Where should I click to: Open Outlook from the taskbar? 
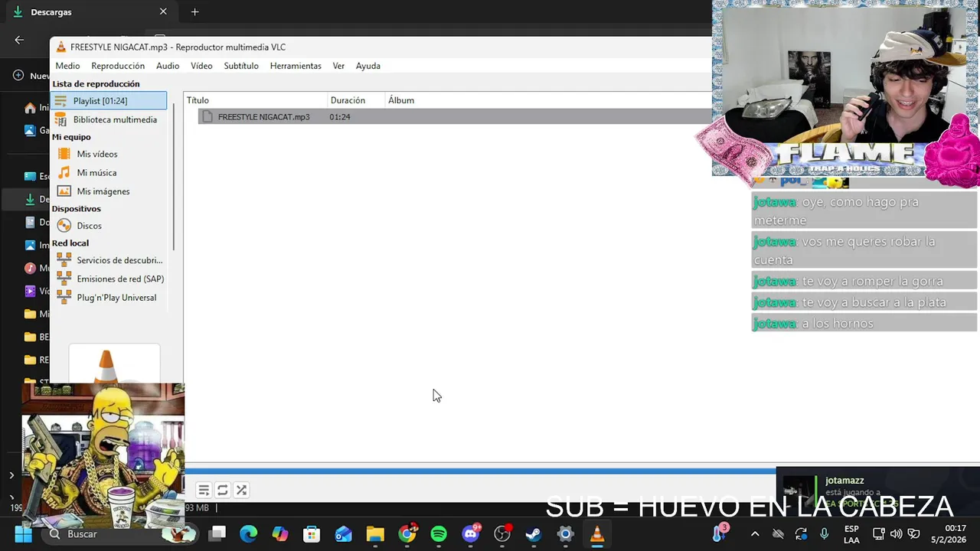click(343, 534)
